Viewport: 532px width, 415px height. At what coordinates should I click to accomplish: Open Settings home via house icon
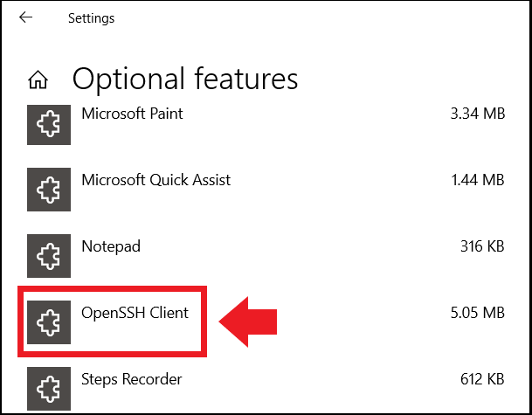point(38,80)
